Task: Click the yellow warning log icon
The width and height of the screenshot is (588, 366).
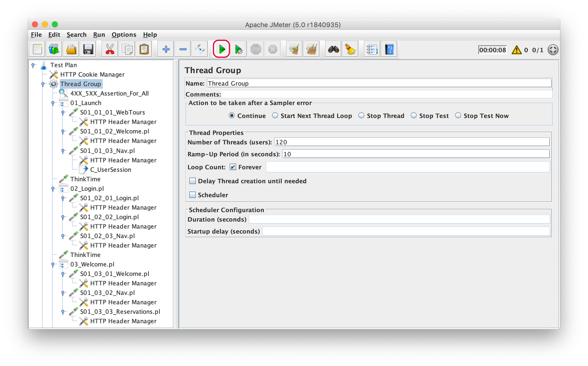Action: click(x=516, y=50)
